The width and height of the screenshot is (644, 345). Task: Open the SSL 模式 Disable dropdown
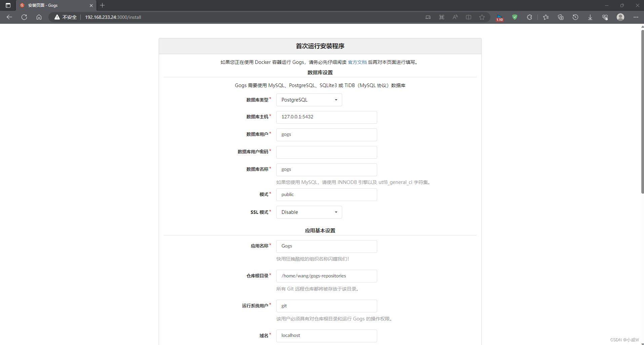(x=309, y=212)
